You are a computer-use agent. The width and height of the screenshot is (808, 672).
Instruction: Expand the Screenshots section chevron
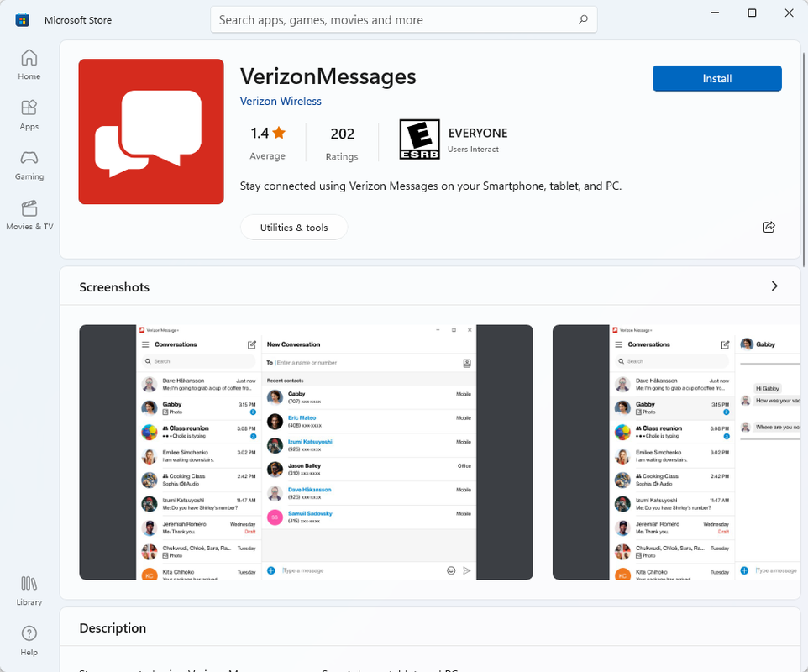pos(774,286)
